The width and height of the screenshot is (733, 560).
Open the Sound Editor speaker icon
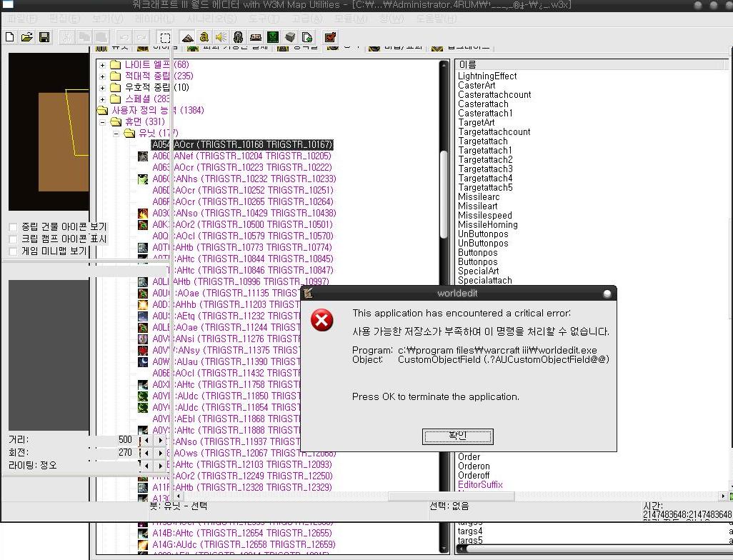(221, 37)
